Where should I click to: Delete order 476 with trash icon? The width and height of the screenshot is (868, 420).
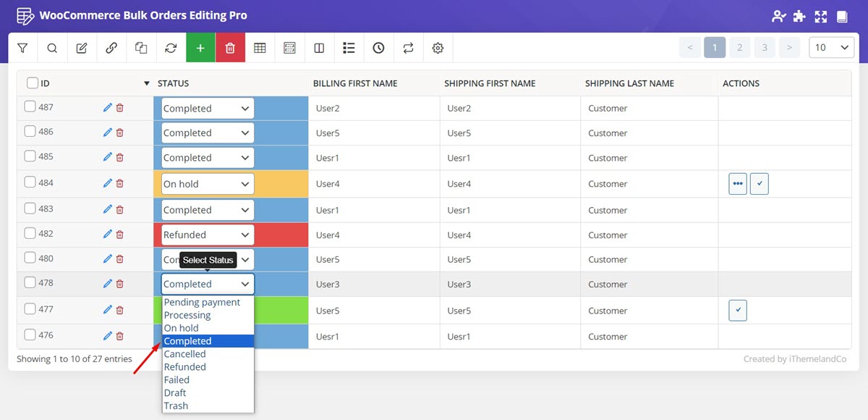(x=120, y=336)
